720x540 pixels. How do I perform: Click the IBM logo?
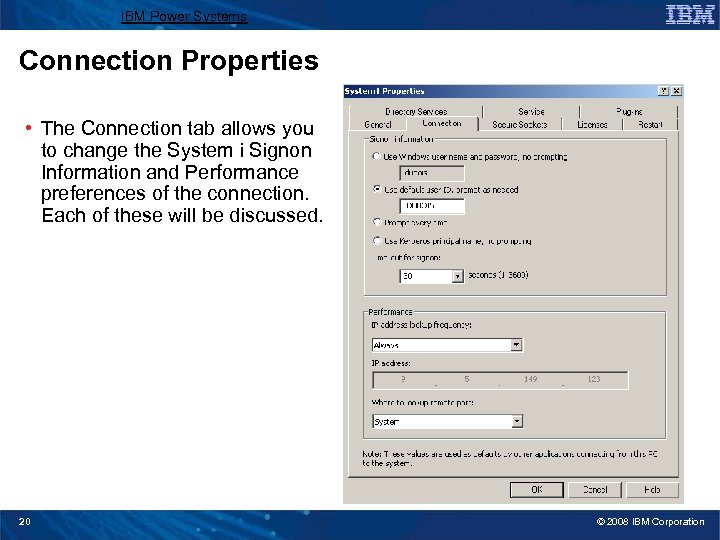coord(690,15)
